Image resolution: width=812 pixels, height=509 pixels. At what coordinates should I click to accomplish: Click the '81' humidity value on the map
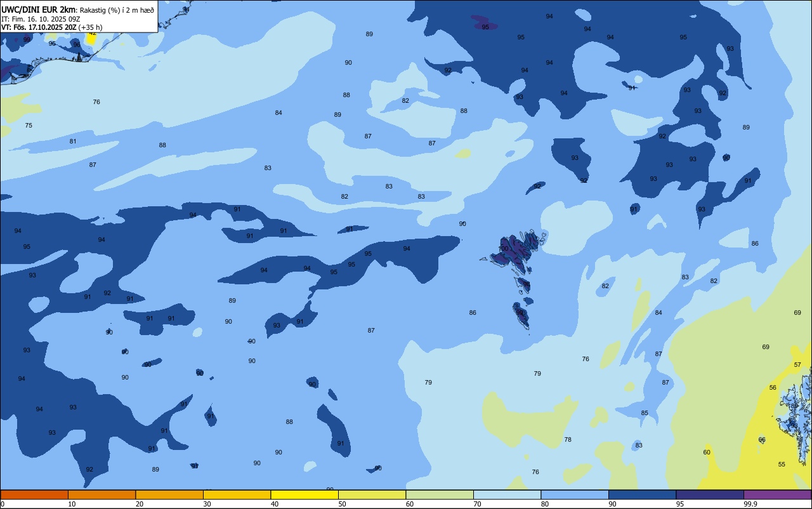point(73,142)
